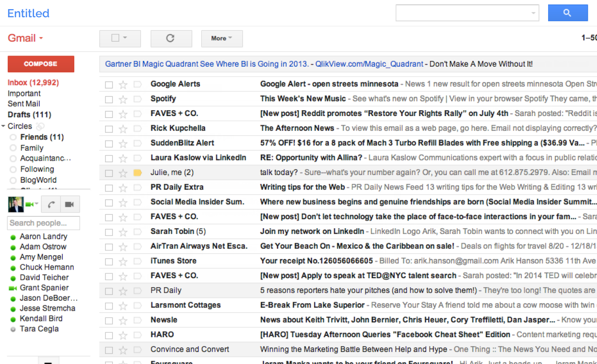
Task: Check the Social Media Insider Summit email
Action: 109,202
